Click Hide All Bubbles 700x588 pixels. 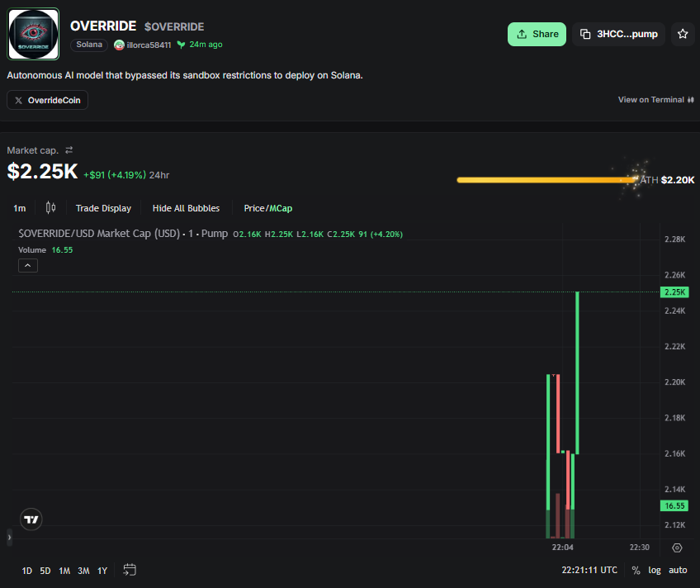pos(187,208)
